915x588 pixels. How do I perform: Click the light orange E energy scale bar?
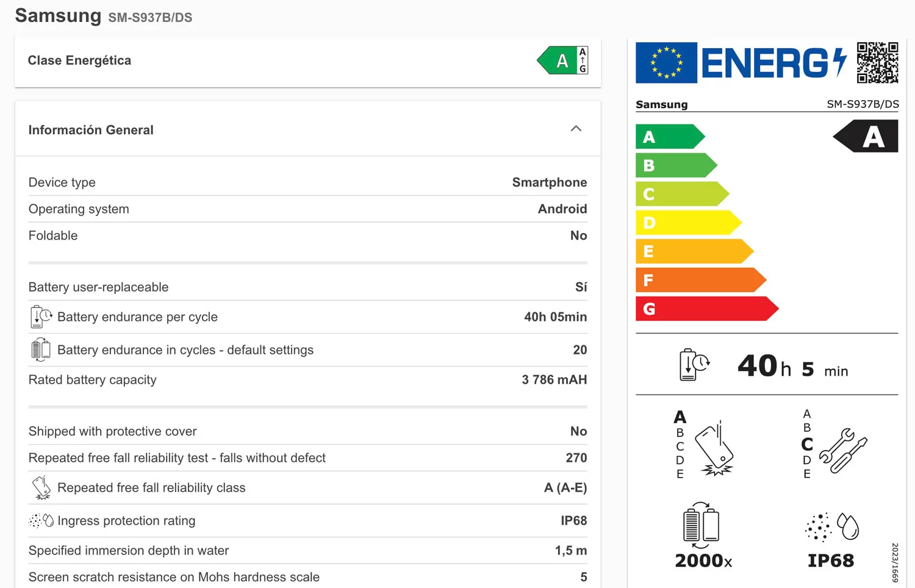[694, 251]
